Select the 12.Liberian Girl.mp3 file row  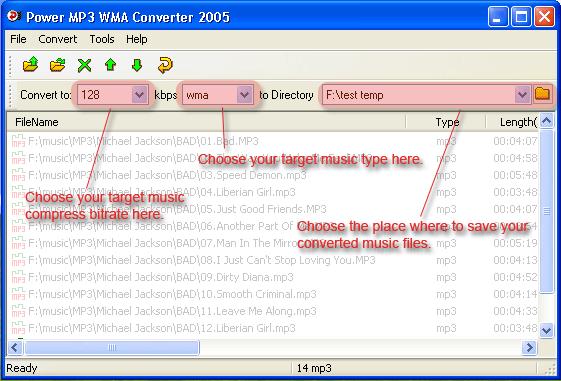coord(273,328)
